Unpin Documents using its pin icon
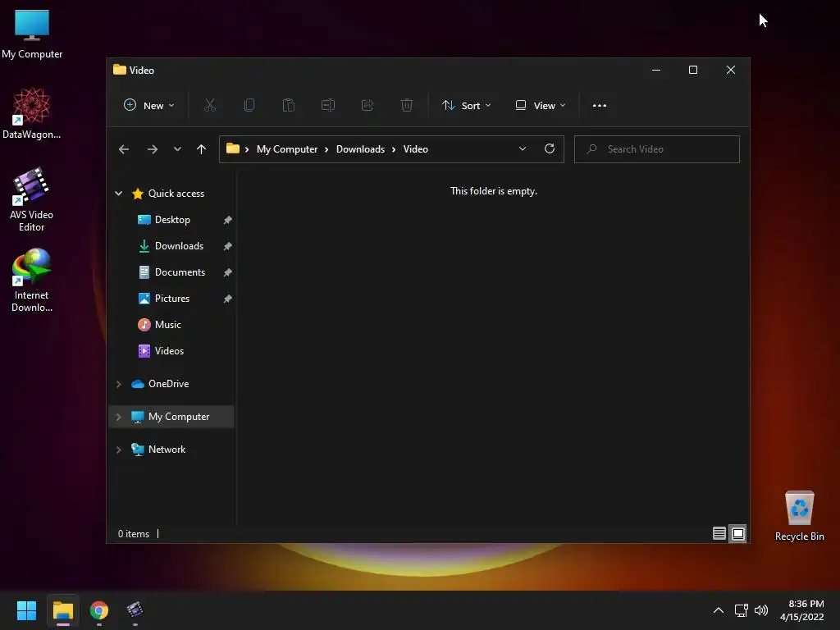 (x=228, y=272)
